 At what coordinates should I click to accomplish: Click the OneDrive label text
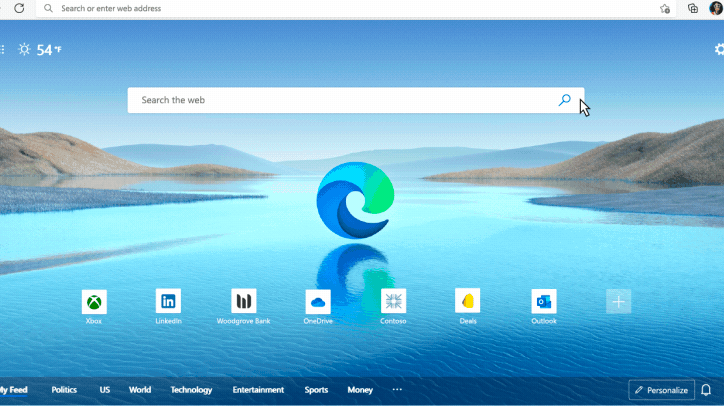point(318,321)
